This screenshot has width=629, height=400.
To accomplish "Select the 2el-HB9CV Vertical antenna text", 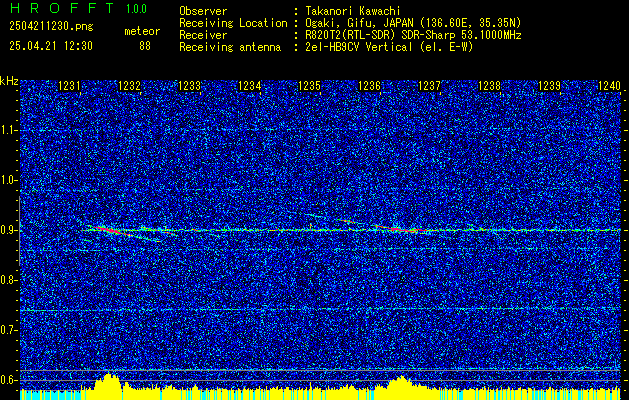I will 389,47.
